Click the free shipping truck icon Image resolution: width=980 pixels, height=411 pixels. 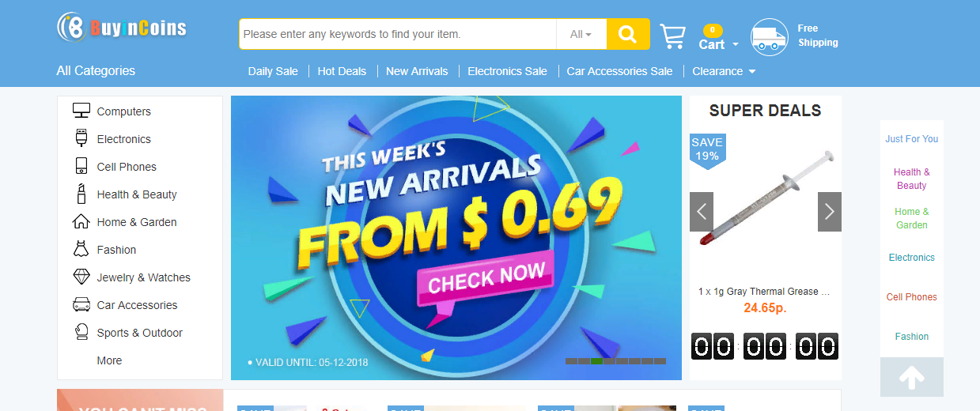tap(770, 37)
